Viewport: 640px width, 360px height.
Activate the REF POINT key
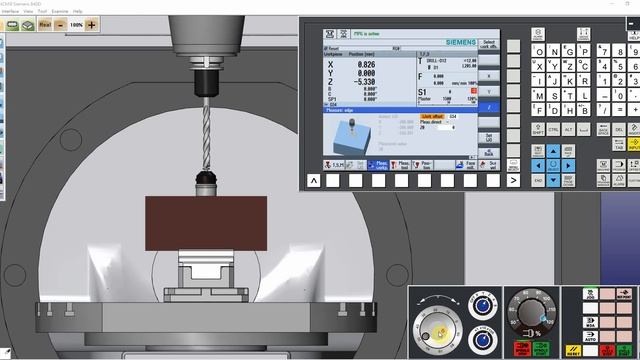pos(624,294)
